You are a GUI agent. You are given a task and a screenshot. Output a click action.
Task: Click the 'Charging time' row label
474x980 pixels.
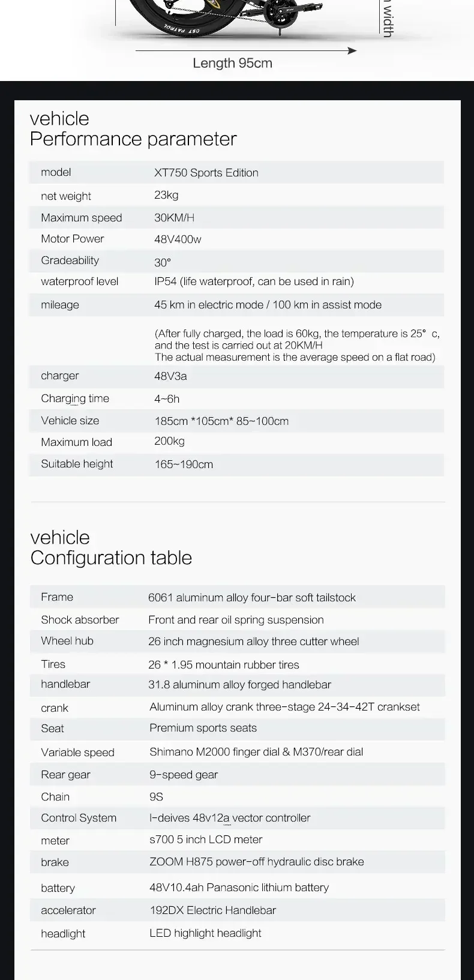click(75, 398)
